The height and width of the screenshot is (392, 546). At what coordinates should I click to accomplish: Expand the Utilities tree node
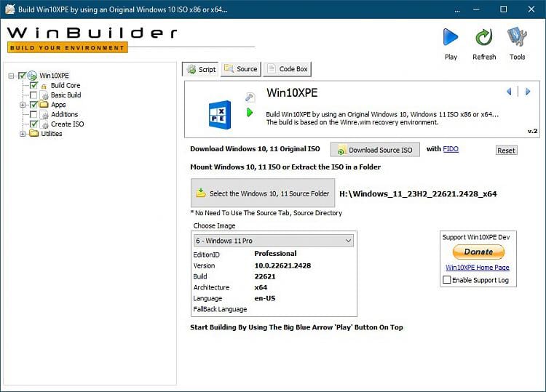click(x=23, y=134)
